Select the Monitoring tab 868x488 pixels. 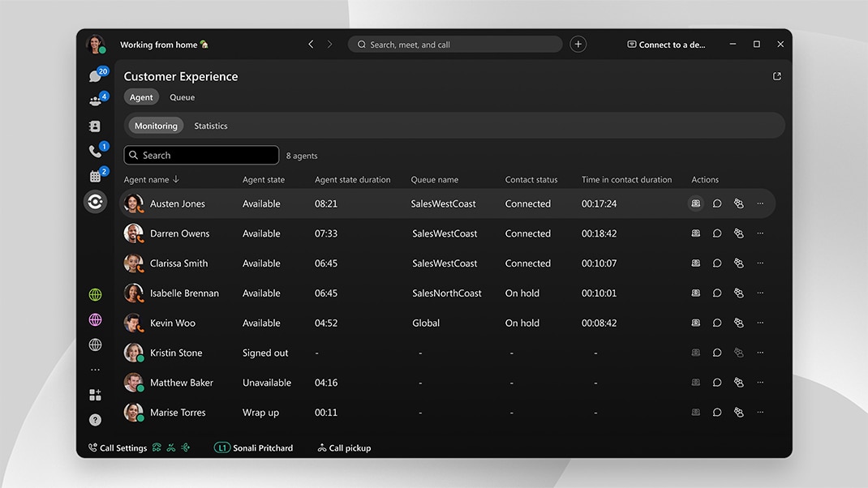coord(156,126)
